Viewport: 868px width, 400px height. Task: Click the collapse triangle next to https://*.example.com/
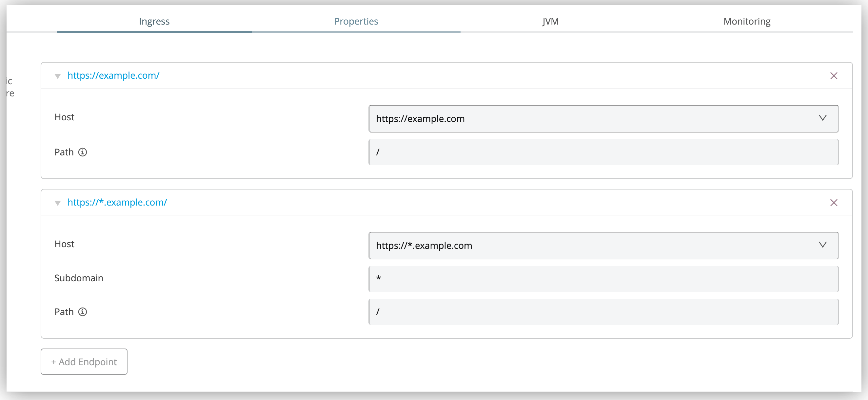coord(58,203)
